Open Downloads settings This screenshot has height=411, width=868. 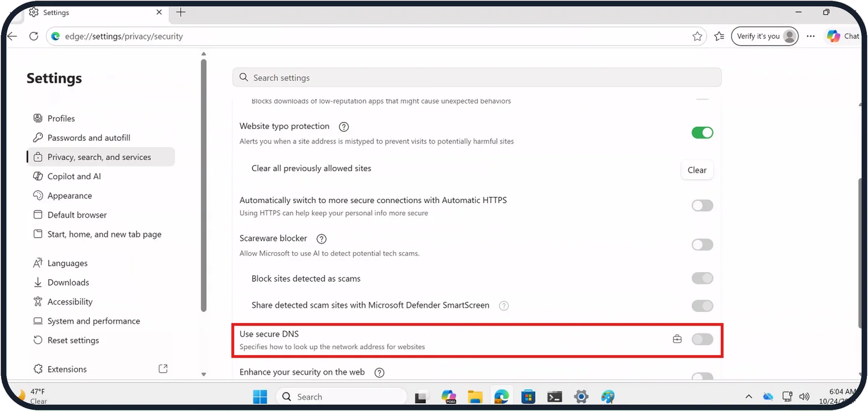pyautogui.click(x=101, y=283)
